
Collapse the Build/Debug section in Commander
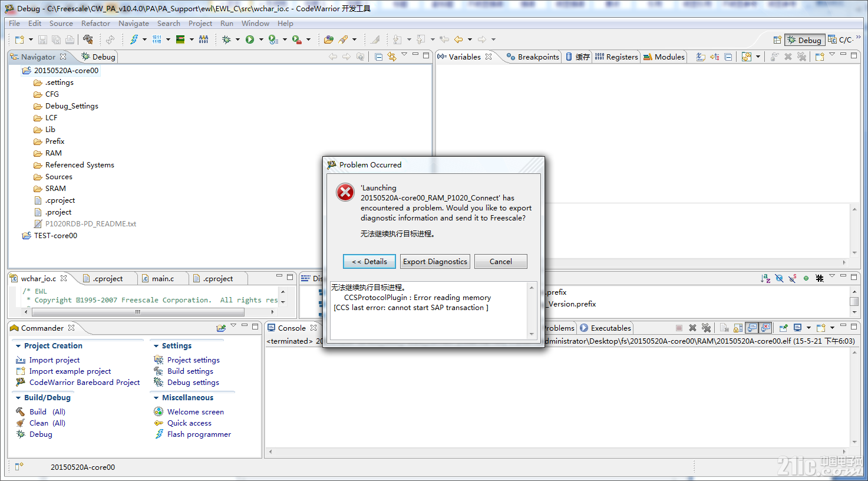click(x=18, y=398)
